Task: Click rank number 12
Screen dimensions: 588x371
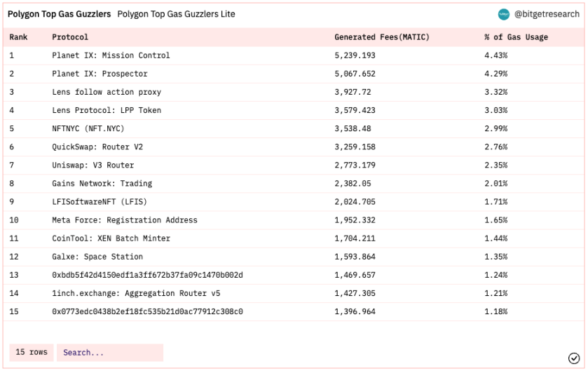Action: (14, 257)
